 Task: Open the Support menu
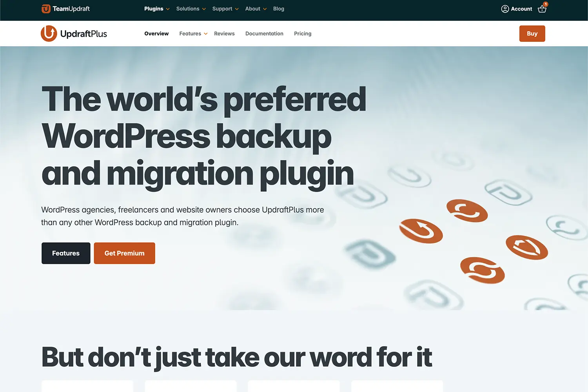click(x=222, y=9)
